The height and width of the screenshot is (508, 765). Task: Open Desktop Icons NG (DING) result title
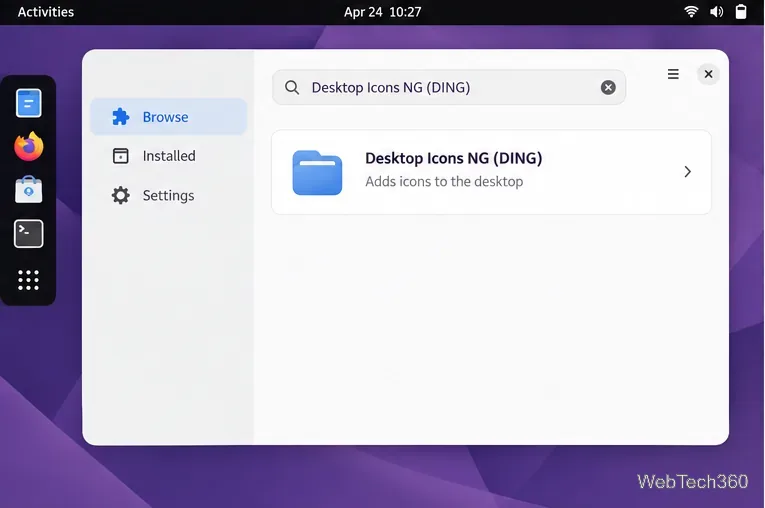coord(454,158)
